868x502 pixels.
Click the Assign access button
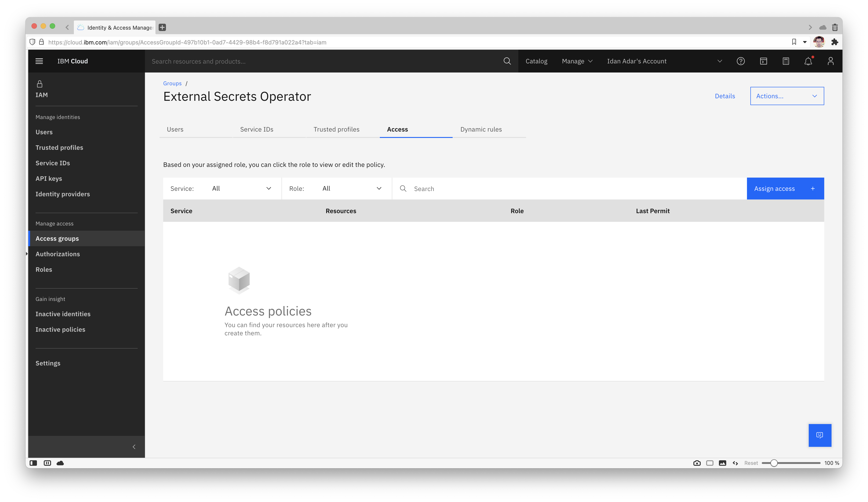click(785, 189)
